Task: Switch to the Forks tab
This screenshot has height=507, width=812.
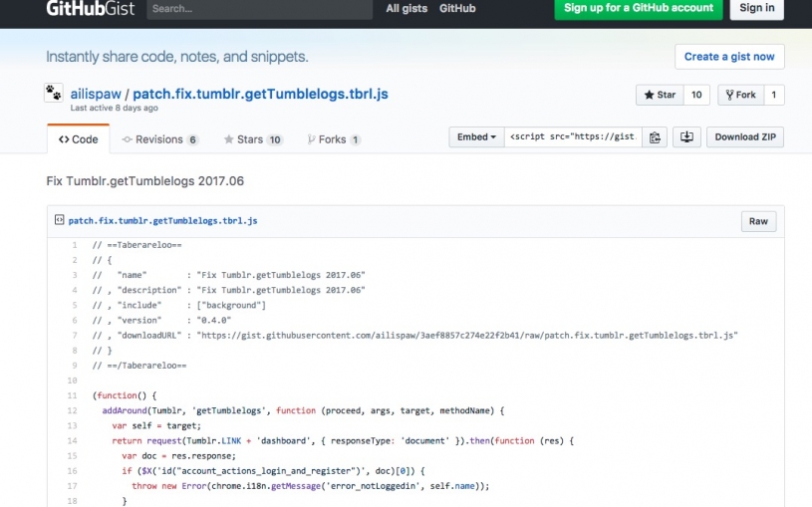Action: [334, 139]
